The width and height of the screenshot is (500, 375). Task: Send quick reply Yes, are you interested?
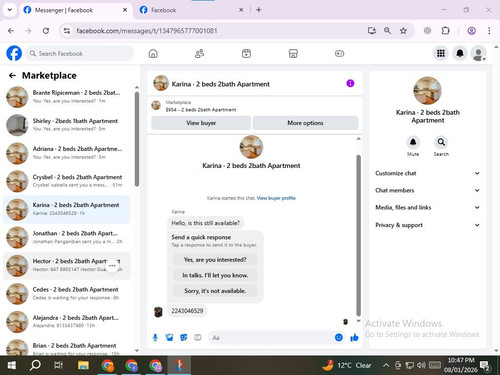click(215, 259)
